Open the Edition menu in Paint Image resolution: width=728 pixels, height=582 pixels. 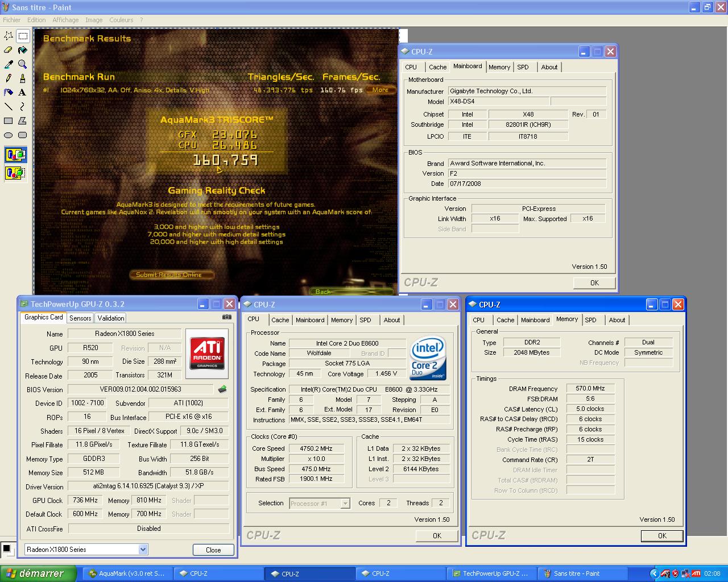36,20
